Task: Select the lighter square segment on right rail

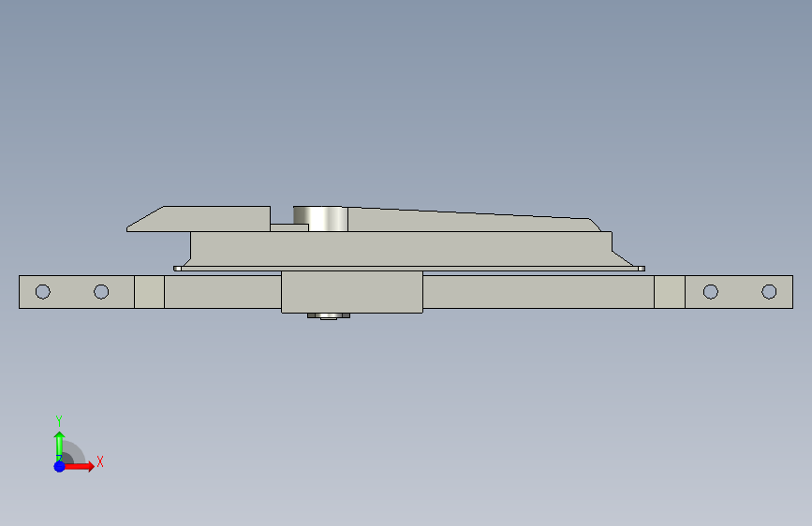Action: tap(670, 292)
